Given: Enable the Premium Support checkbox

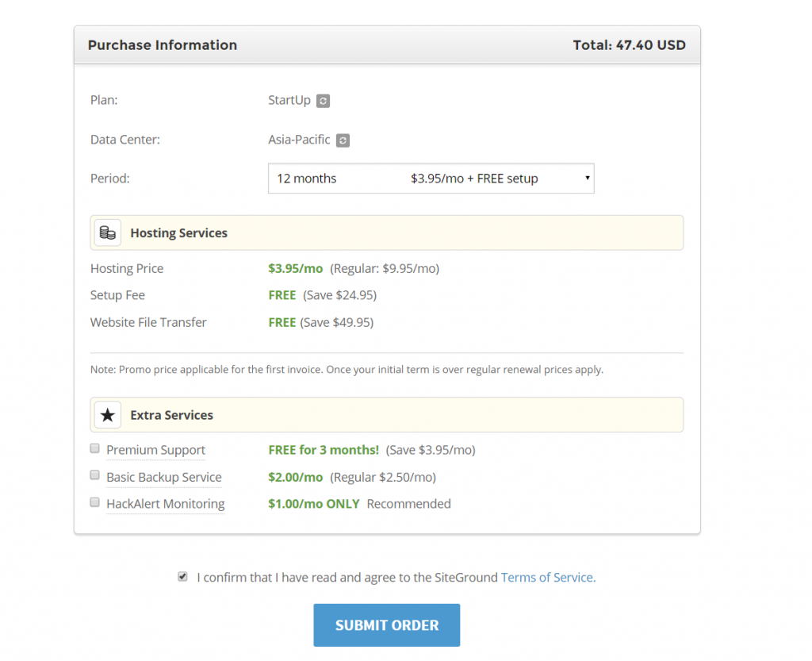Looking at the screenshot, I should pos(95,449).
